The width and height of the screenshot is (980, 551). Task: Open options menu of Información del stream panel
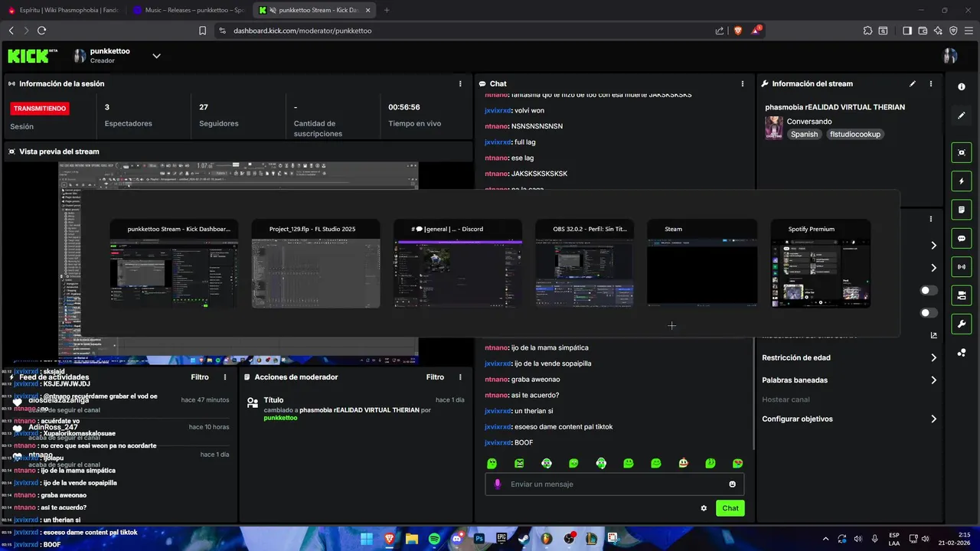point(931,83)
